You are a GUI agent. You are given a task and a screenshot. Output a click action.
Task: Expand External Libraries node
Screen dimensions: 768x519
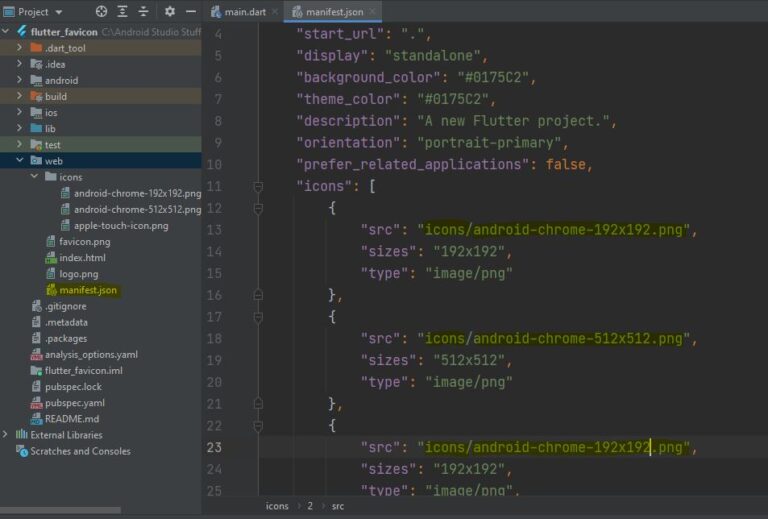click(x=5, y=434)
